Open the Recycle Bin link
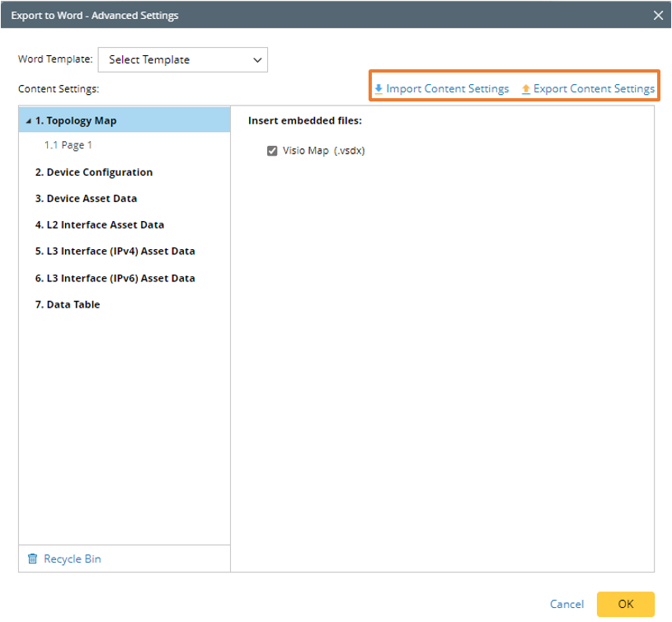This screenshot has height=622, width=672. point(72,559)
